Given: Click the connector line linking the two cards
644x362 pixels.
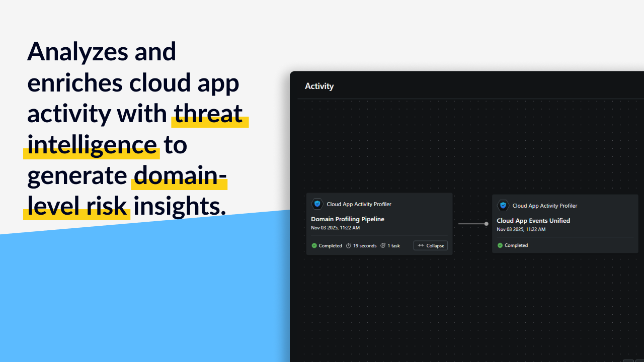Looking at the screenshot, I should pyautogui.click(x=471, y=224).
